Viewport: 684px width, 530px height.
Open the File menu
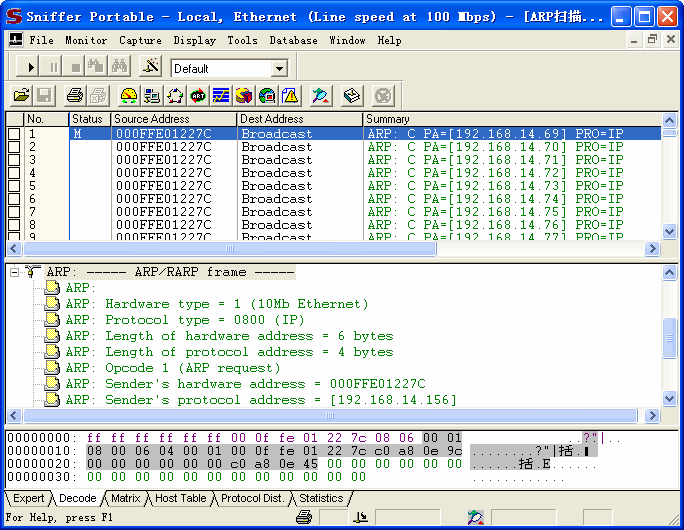(41, 40)
